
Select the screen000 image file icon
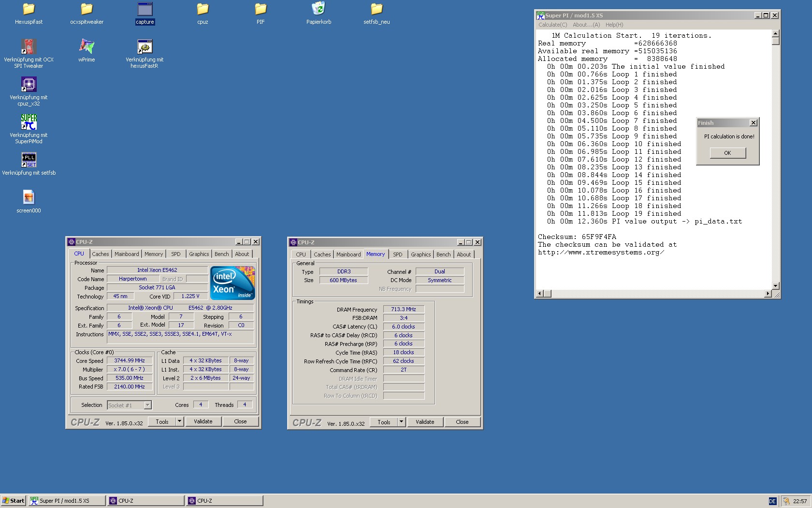pyautogui.click(x=29, y=197)
